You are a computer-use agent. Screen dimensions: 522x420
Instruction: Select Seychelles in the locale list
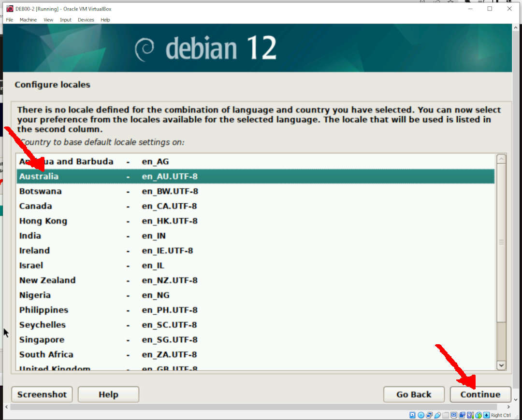(x=255, y=325)
